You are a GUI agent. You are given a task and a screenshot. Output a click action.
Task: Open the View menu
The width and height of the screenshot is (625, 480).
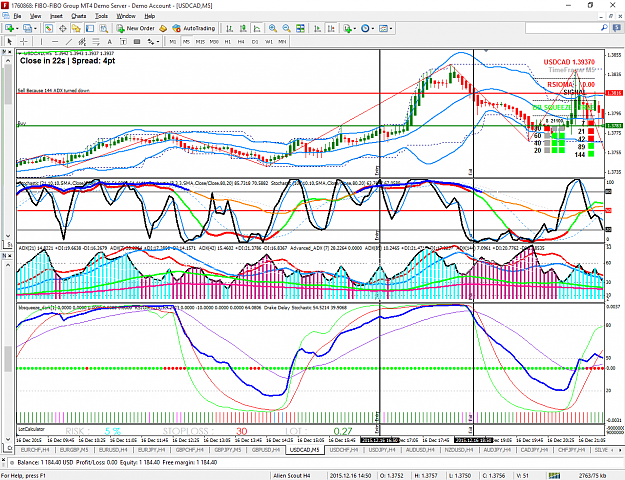click(x=35, y=16)
